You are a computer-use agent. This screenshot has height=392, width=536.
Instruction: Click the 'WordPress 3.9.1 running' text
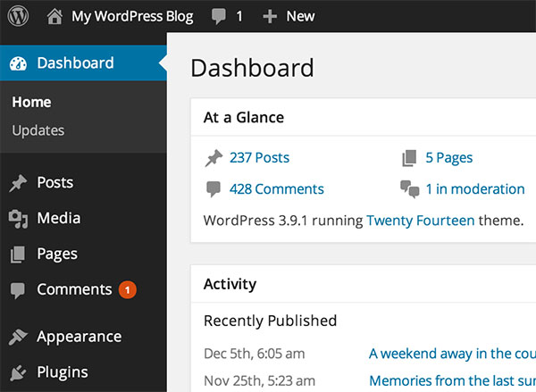coord(283,221)
